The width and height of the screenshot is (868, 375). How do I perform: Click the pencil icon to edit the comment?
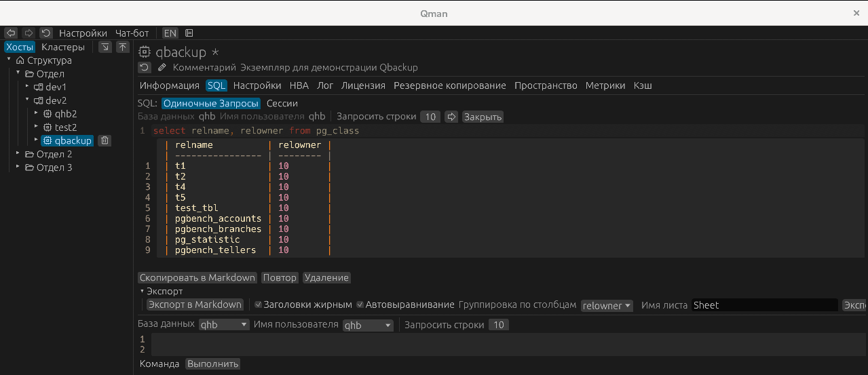click(162, 67)
